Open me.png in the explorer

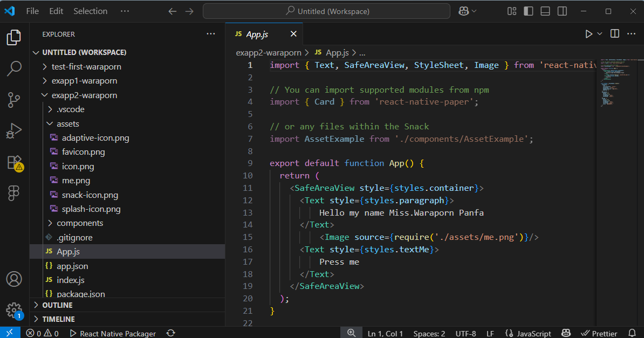(x=76, y=181)
